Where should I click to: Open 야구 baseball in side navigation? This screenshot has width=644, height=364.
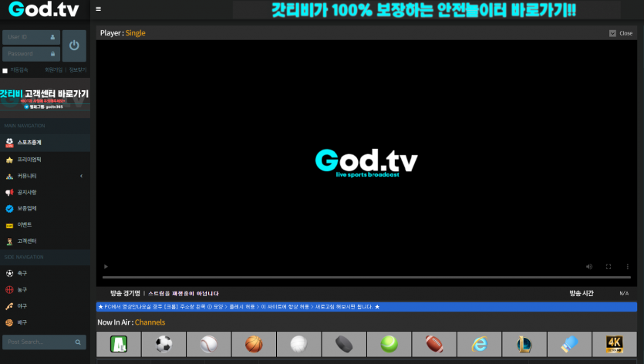(45, 306)
